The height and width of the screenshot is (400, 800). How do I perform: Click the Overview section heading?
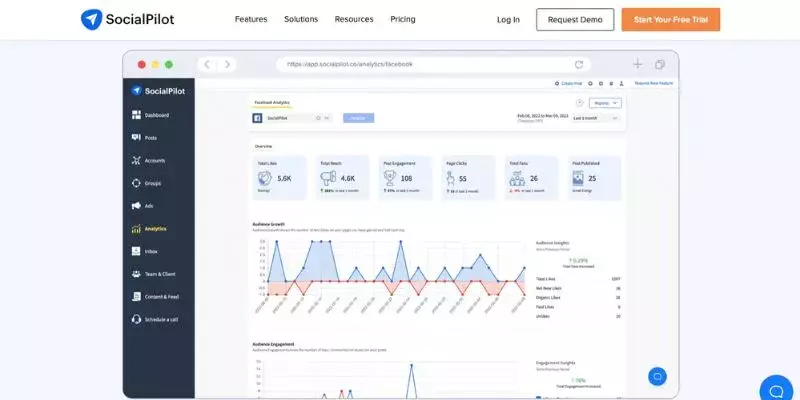click(263, 146)
